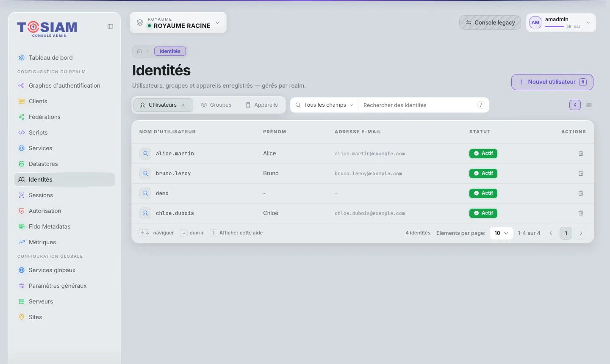This screenshot has height=364, width=610.
Task: Click Afficher cette aide hint
Action: [x=237, y=233]
